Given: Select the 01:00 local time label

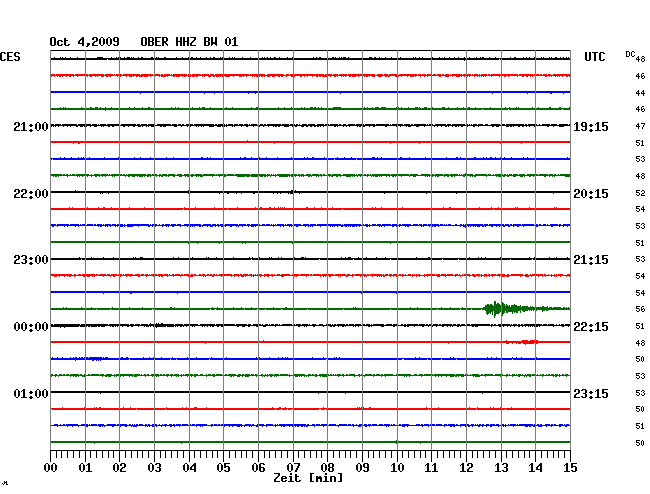Looking at the screenshot, I should point(31,393).
